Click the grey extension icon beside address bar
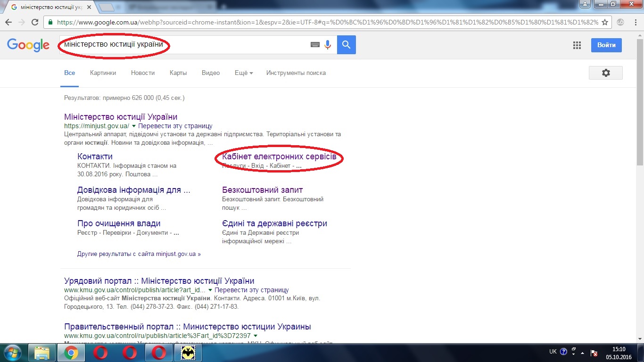This screenshot has height=362, width=644. (x=621, y=22)
